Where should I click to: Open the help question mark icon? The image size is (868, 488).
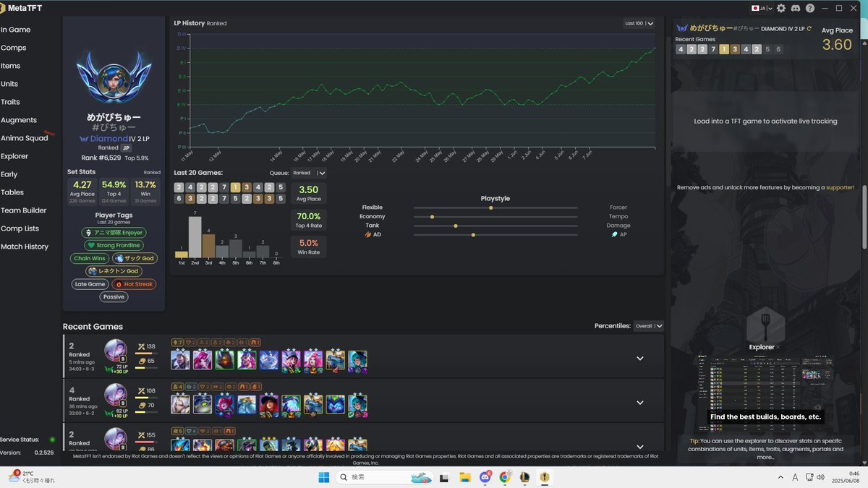click(x=809, y=8)
